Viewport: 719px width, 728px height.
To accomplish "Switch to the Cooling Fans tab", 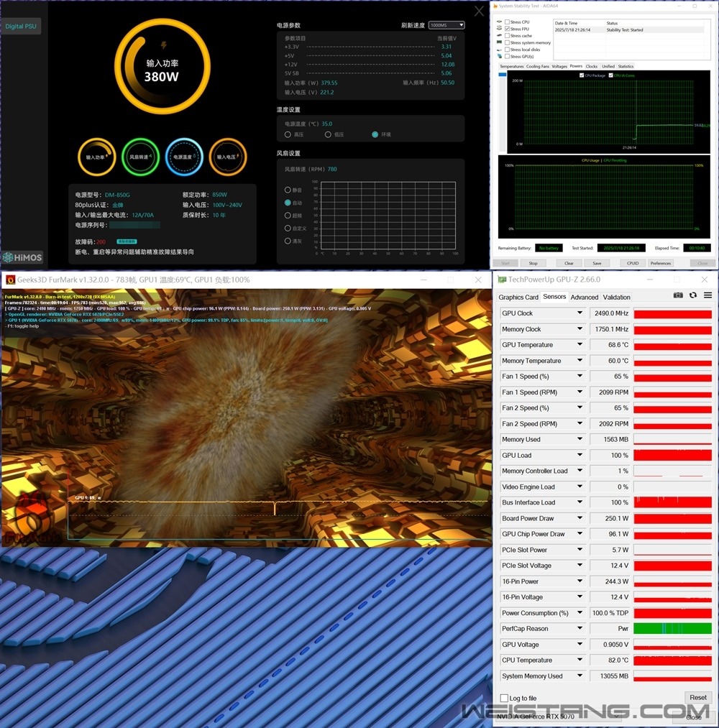I will 537,66.
